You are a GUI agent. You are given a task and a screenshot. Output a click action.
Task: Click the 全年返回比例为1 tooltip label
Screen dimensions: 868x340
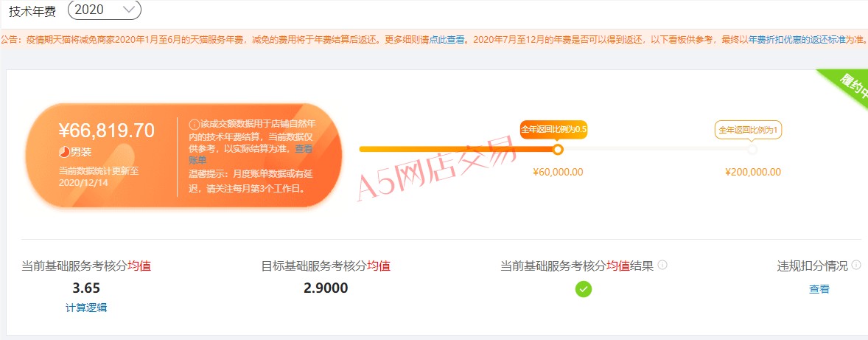pyautogui.click(x=748, y=130)
